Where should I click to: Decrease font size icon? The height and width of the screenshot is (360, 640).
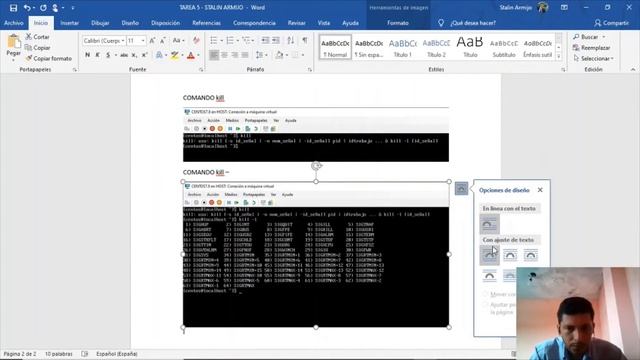(x=162, y=41)
